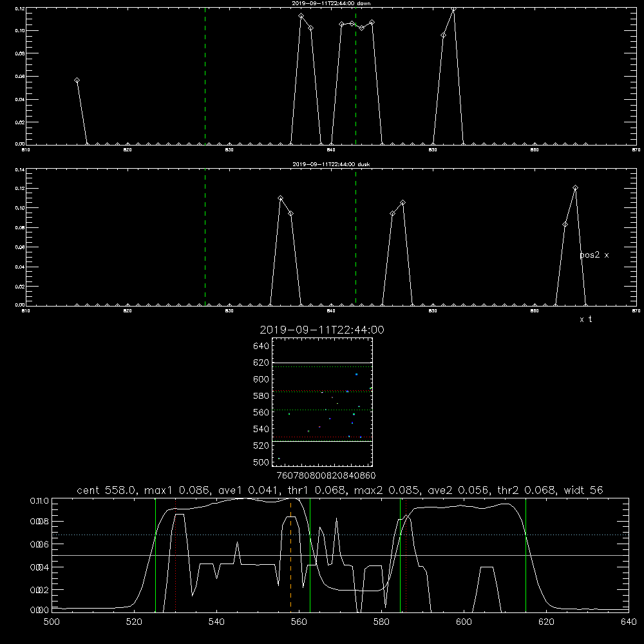644x644 pixels.
Task: Select the first dawn peak's top diamond near 837
Action: point(301,16)
